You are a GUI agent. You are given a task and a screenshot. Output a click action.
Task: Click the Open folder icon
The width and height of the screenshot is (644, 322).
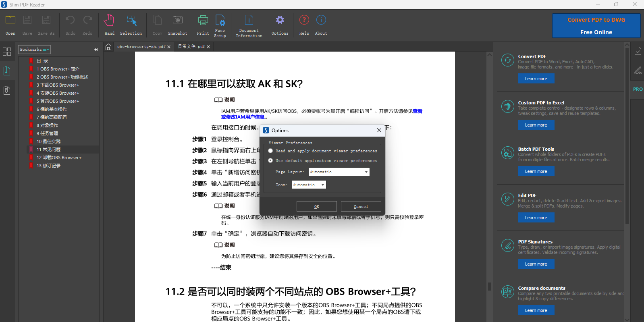coord(10,20)
